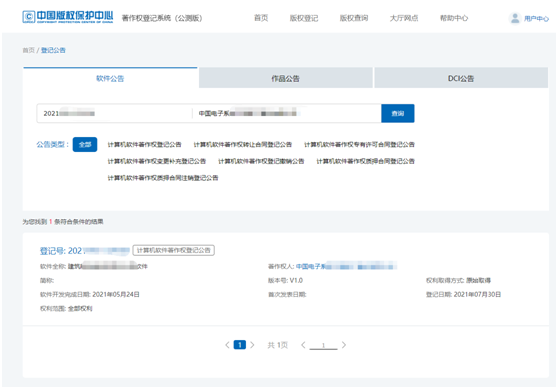Viewport: 558px width, 389px height.
Task: Click the 为您找到 1 条符合条件的结果 summary text
Action: (63, 222)
